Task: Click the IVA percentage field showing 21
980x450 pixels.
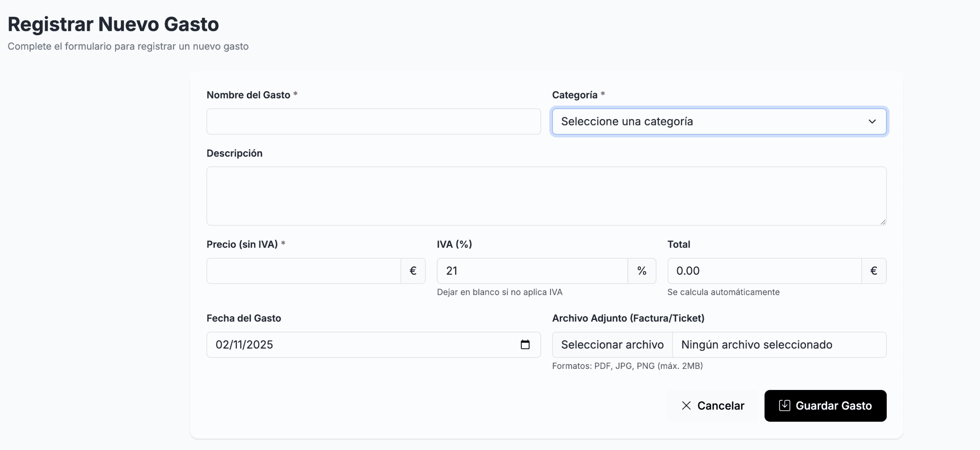Action: (x=532, y=271)
